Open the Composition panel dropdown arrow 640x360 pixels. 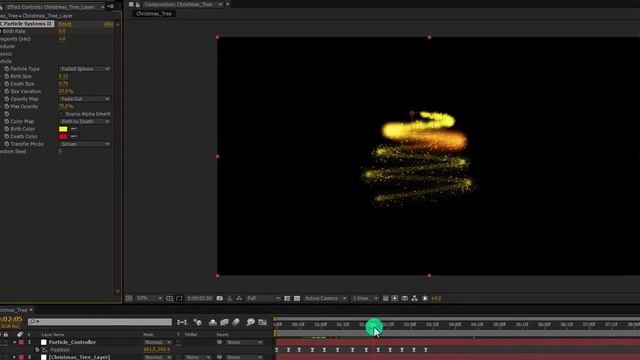click(x=220, y=4)
